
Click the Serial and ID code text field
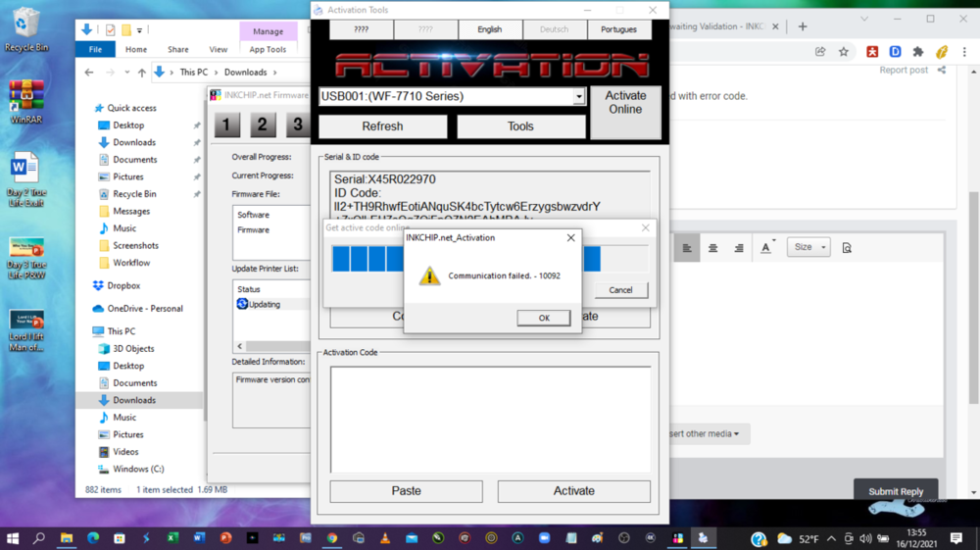[x=491, y=195]
